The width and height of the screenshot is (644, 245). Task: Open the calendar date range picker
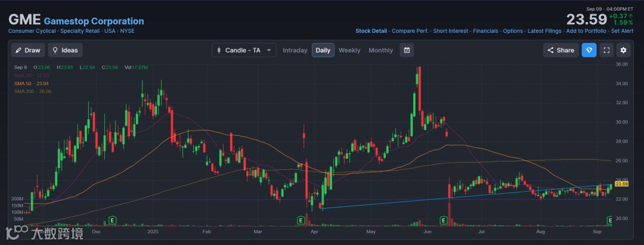tap(407, 50)
